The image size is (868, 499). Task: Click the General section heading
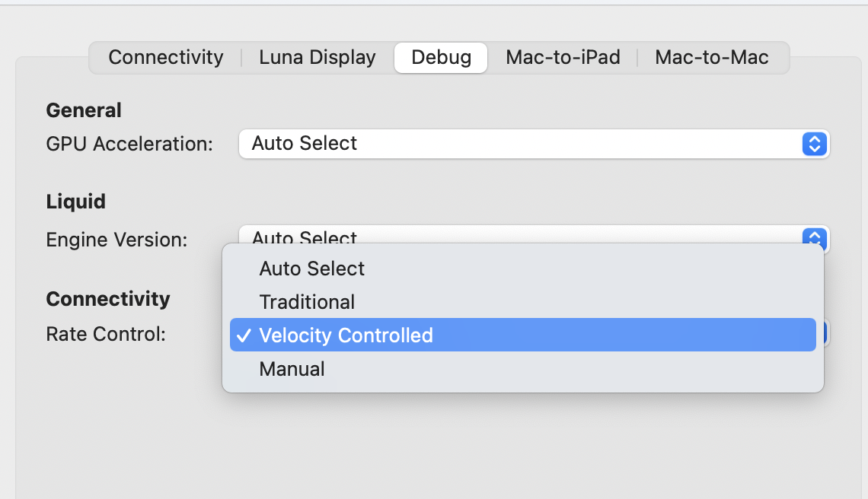click(84, 110)
